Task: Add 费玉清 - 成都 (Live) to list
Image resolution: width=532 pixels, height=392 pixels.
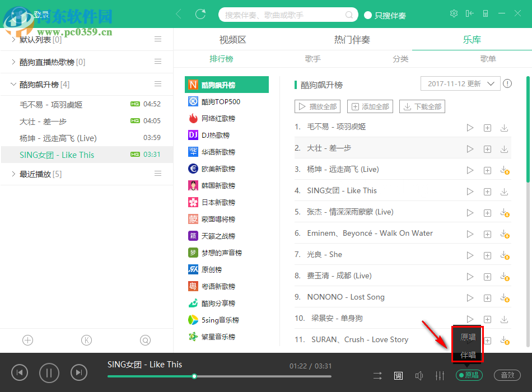Action: coord(487,277)
